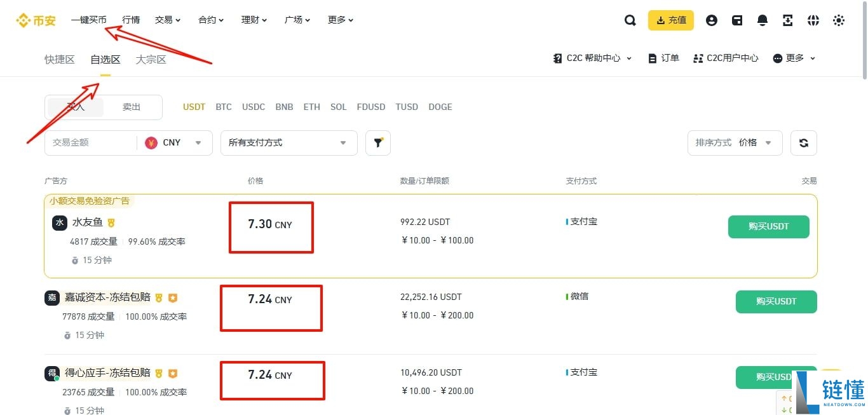Switch to the 卖出 option
Viewport: 868px width, 415px height.
click(x=132, y=107)
